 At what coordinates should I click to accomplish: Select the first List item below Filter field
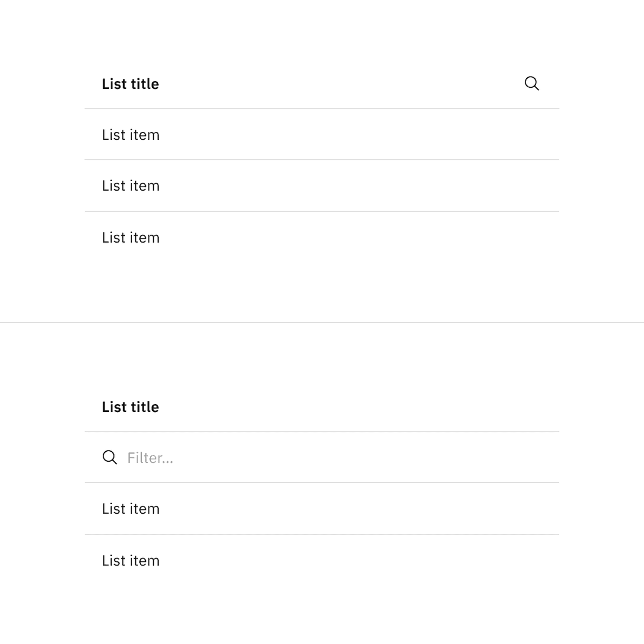130,508
